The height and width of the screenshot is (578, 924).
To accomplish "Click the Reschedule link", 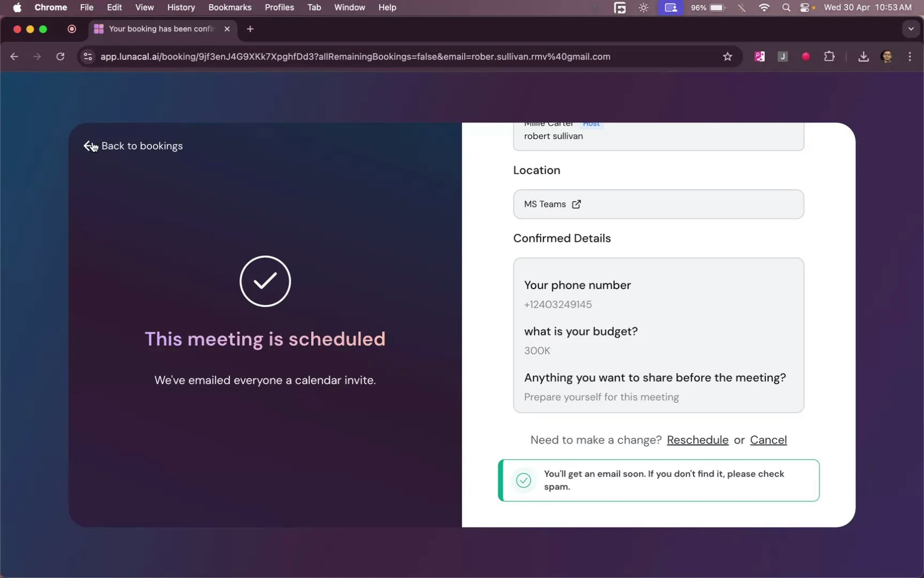I will (697, 440).
